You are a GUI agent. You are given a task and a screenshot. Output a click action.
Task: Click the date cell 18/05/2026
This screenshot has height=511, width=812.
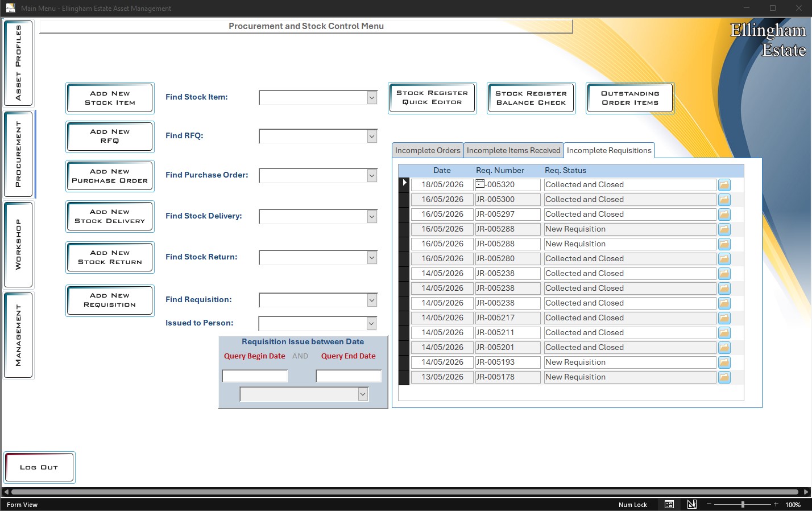tap(442, 185)
